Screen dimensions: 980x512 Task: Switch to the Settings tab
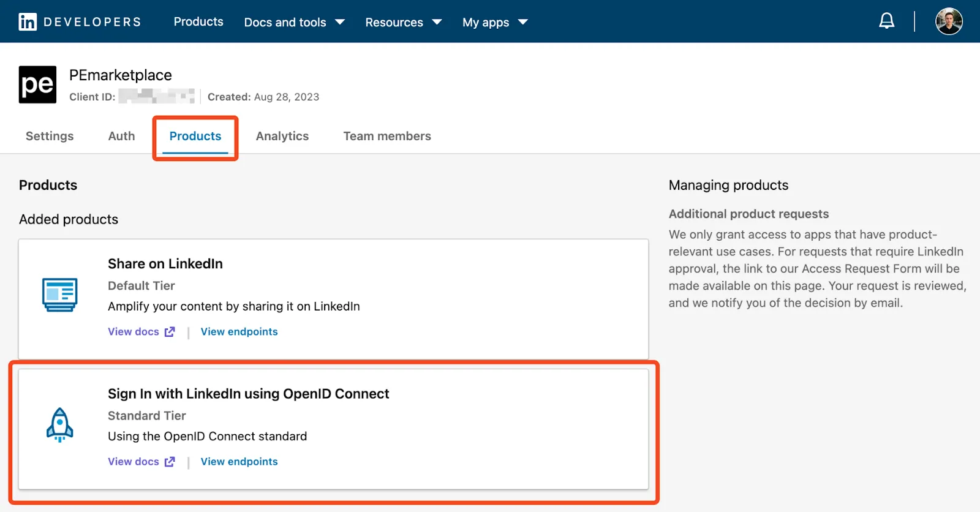click(50, 136)
